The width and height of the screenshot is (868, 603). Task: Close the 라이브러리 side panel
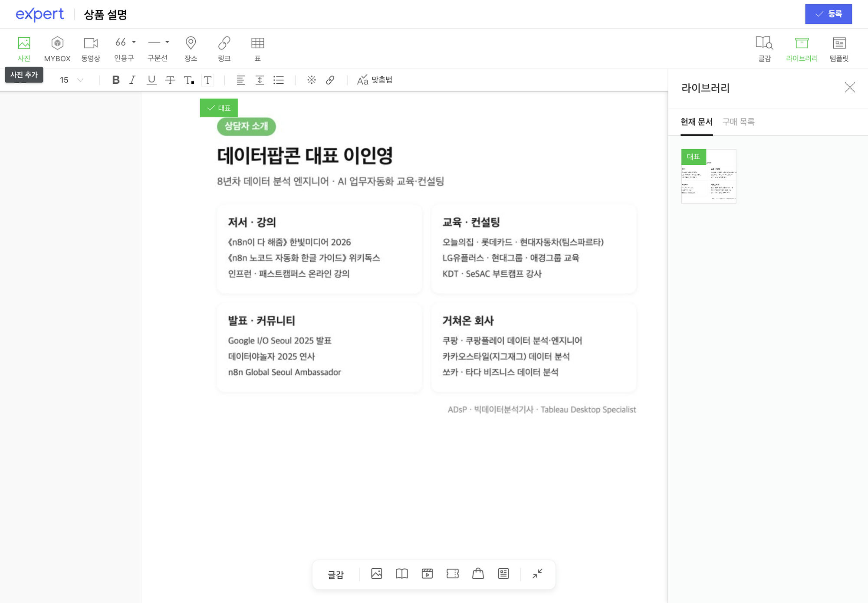[850, 88]
